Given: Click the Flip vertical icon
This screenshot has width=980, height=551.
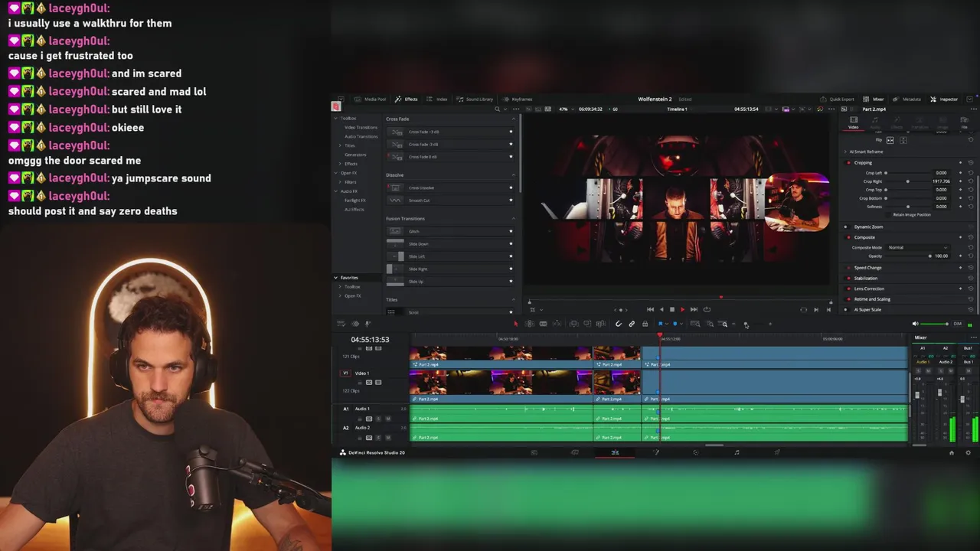Looking at the screenshot, I should pyautogui.click(x=903, y=140).
